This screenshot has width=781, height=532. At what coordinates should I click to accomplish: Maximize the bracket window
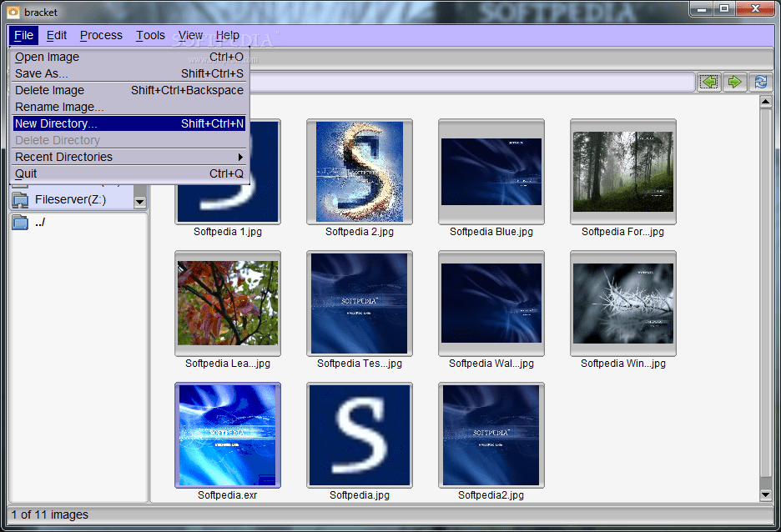(724, 8)
